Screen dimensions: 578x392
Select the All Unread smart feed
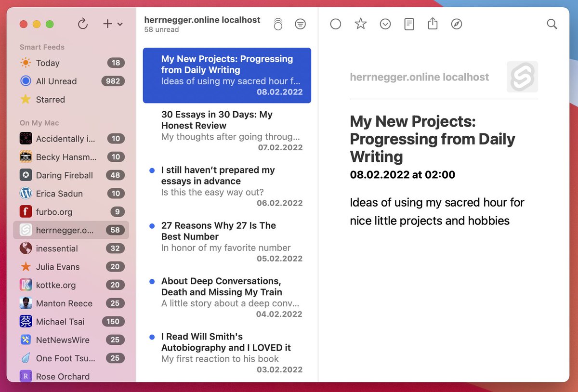click(x=71, y=81)
